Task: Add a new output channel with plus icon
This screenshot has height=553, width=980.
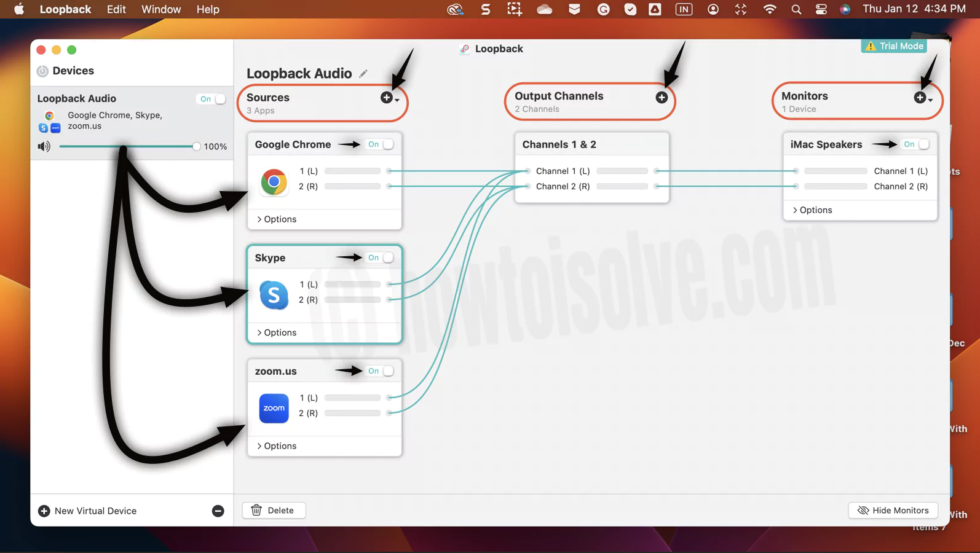Action: pos(662,98)
